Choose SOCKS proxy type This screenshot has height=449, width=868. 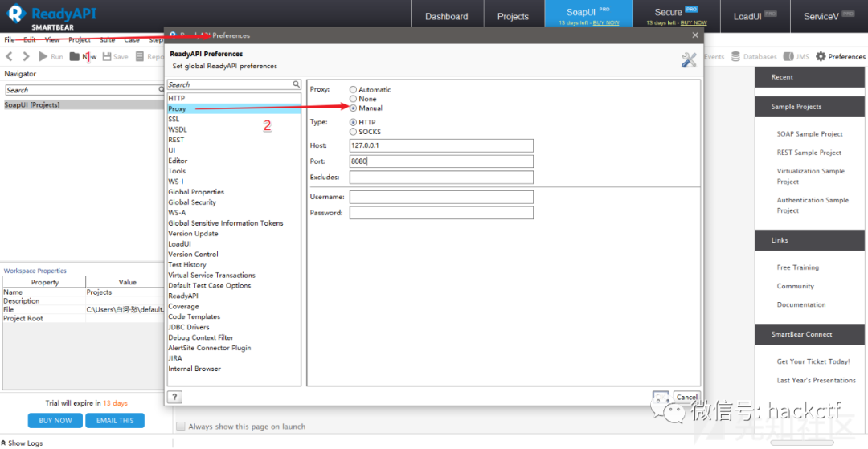[353, 133]
